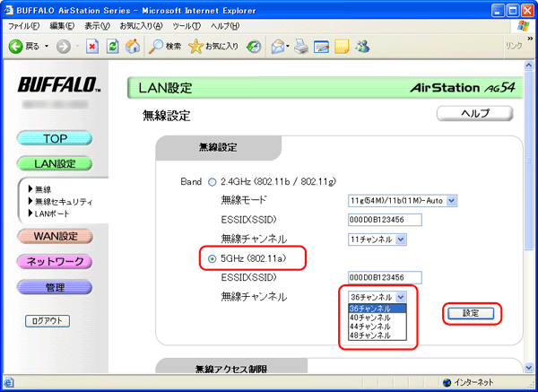538x392 pixels.
Task: Go to the browser Home icon
Action: tap(132, 46)
